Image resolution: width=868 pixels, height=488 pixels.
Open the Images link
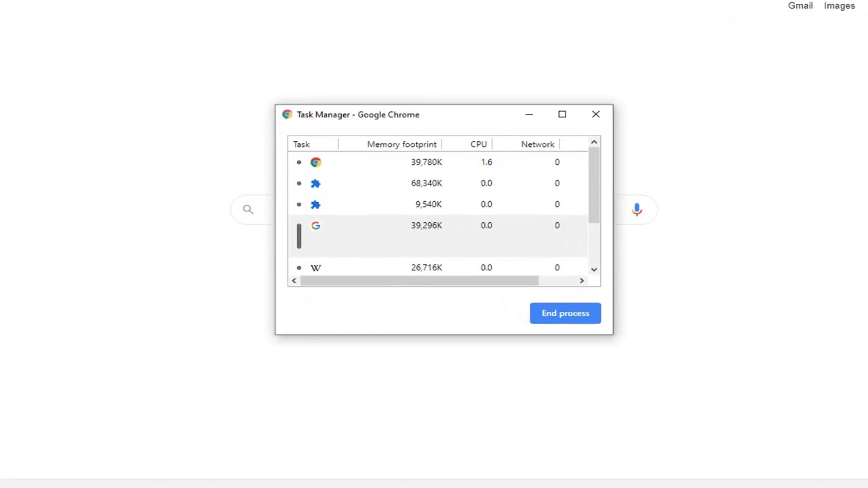click(x=840, y=5)
